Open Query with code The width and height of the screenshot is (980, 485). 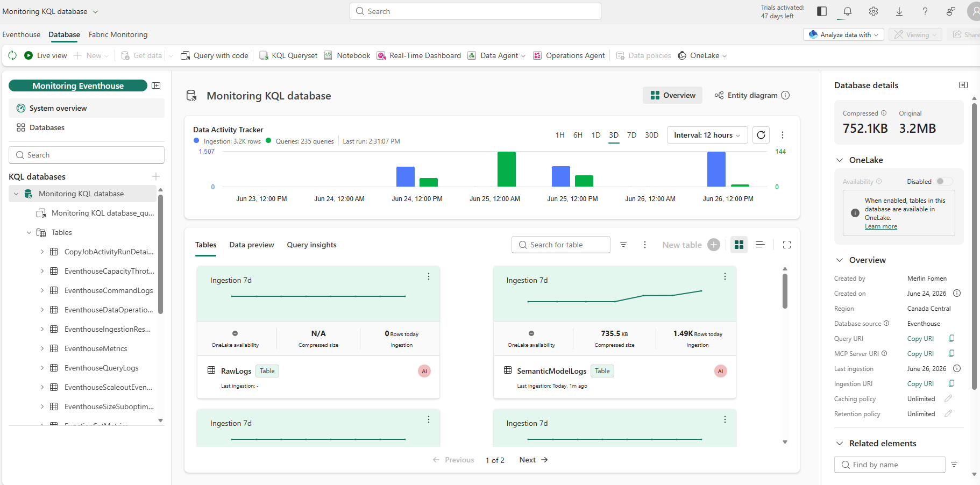[x=215, y=55]
